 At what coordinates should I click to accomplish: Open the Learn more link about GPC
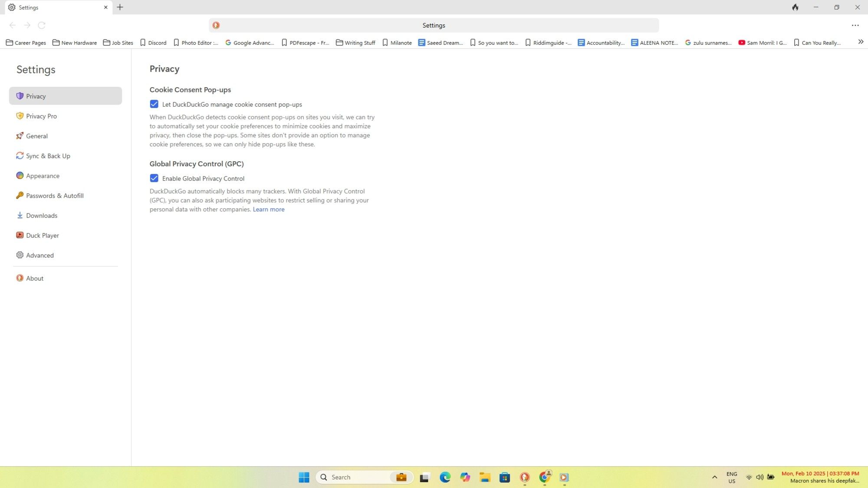tap(268, 209)
